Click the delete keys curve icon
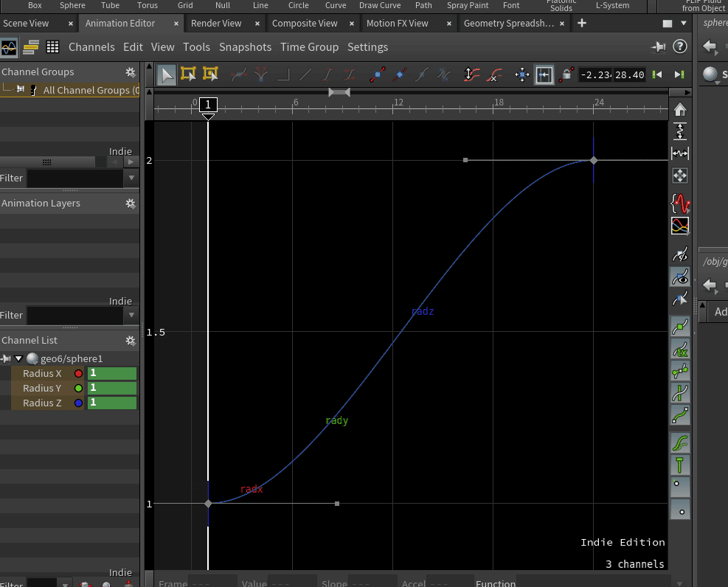This screenshot has width=728, height=587. 494,74
